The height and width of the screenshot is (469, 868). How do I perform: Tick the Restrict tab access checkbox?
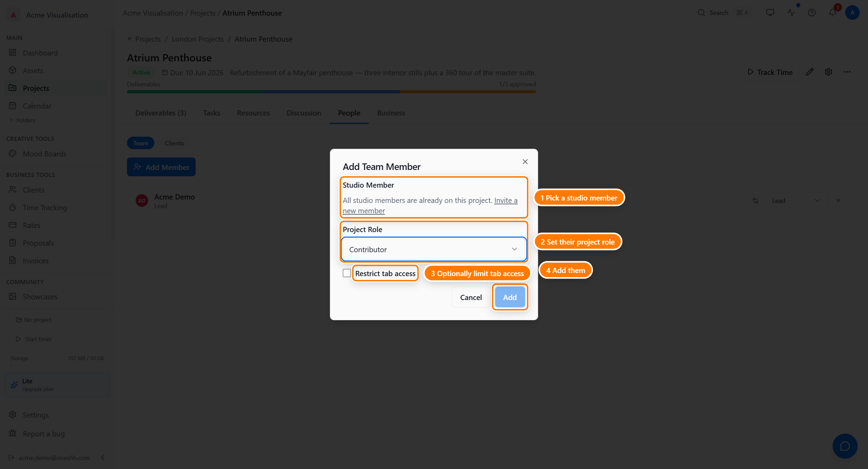coord(347,273)
